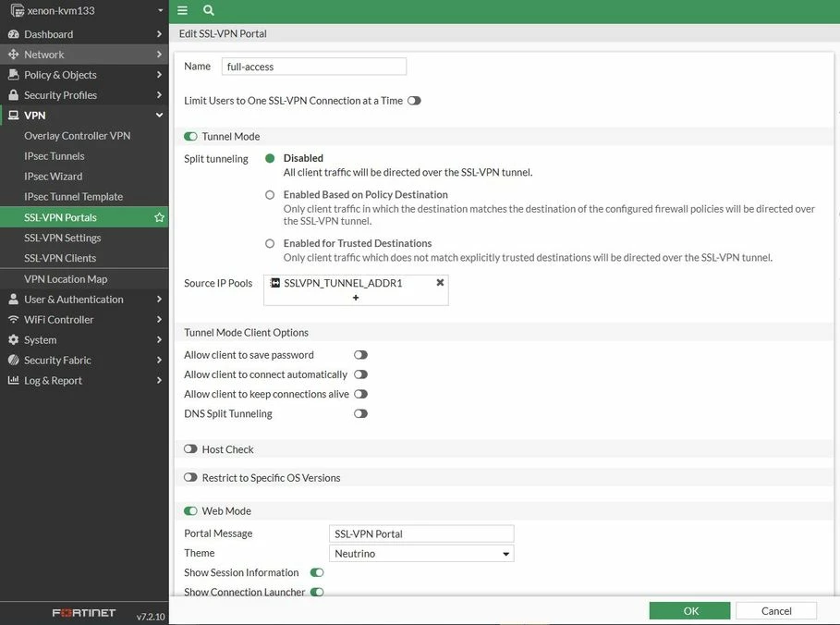Remove SSLVPN_TUNNEL_ADDR1 with the x icon
The width and height of the screenshot is (840, 625).
[440, 283]
